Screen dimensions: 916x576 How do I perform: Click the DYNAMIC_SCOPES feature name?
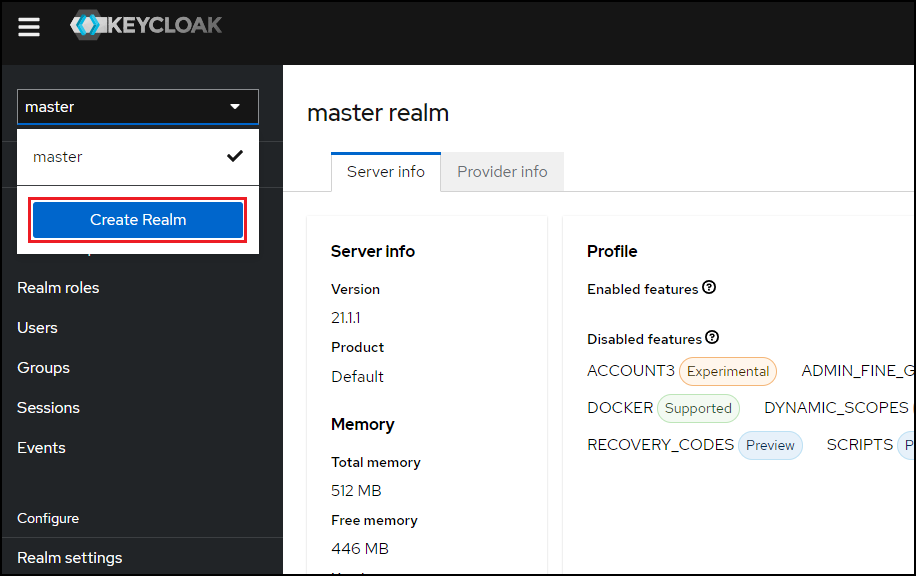point(836,408)
